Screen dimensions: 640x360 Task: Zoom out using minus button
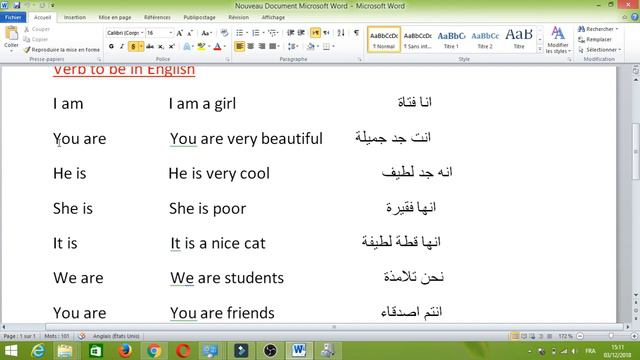coord(580,336)
